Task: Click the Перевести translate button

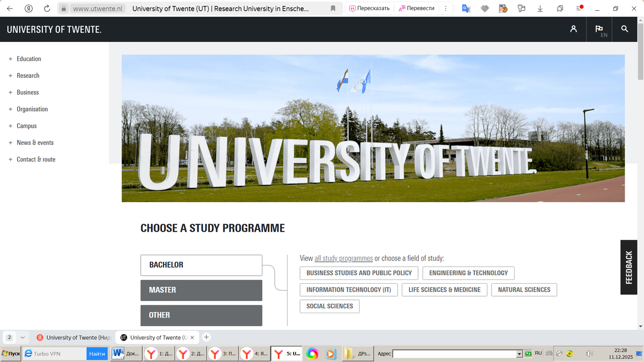Action: 416,9
